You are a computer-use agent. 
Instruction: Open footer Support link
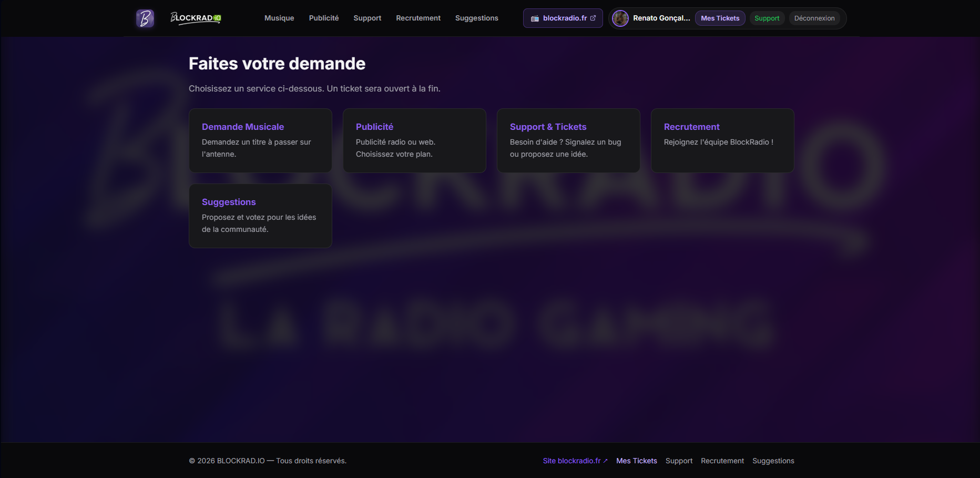pos(679,461)
